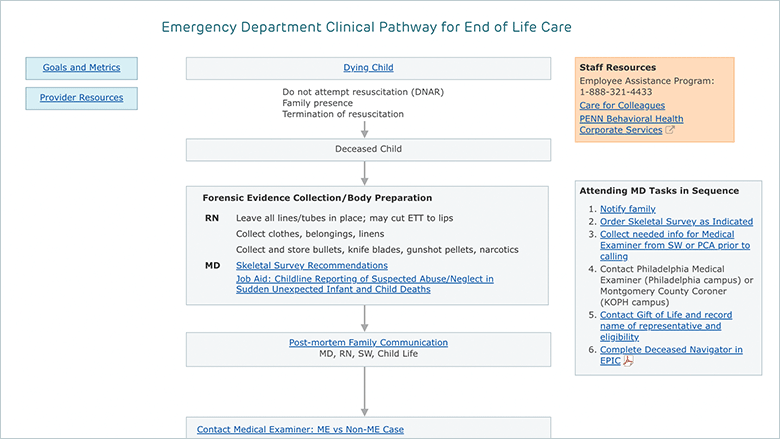
Task: Open Contact Medical Examiner: ME vs Non-ME Case
Action: point(300,430)
